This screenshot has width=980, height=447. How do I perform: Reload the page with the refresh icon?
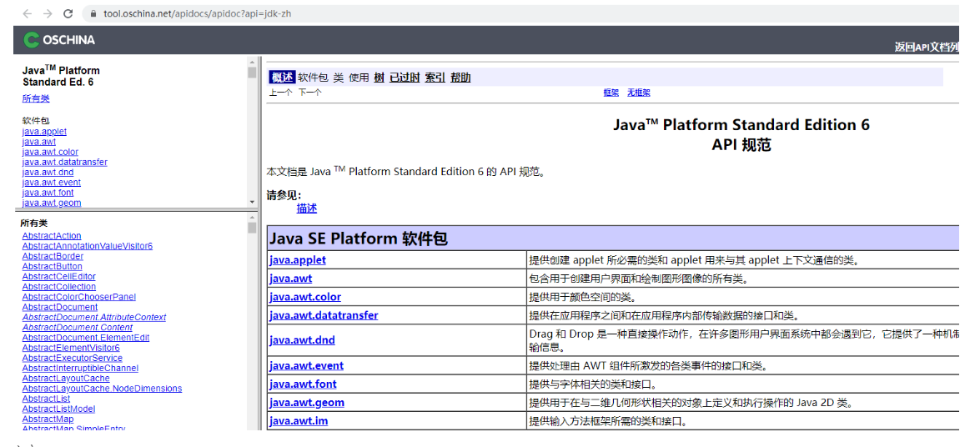coord(68,13)
